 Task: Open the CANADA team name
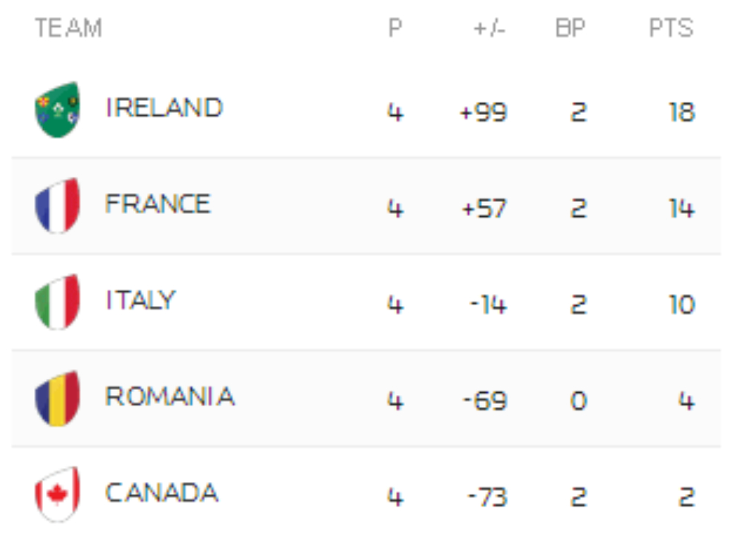162,493
